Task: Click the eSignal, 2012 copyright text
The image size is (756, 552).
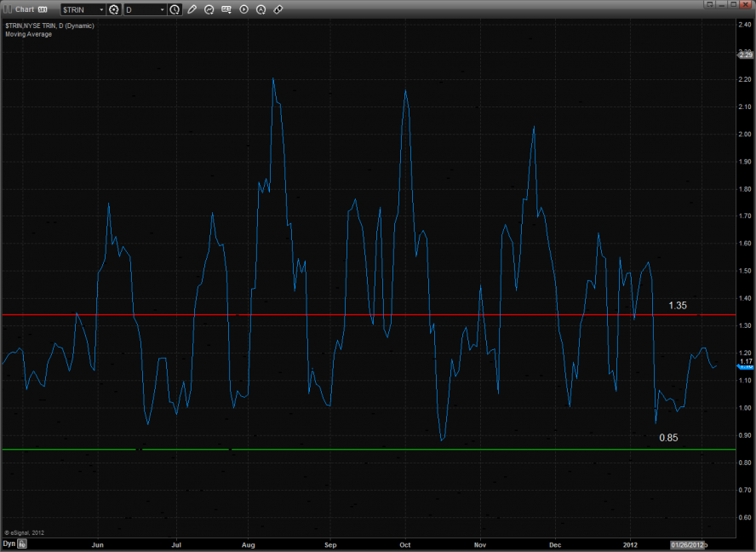Action: tap(25, 532)
